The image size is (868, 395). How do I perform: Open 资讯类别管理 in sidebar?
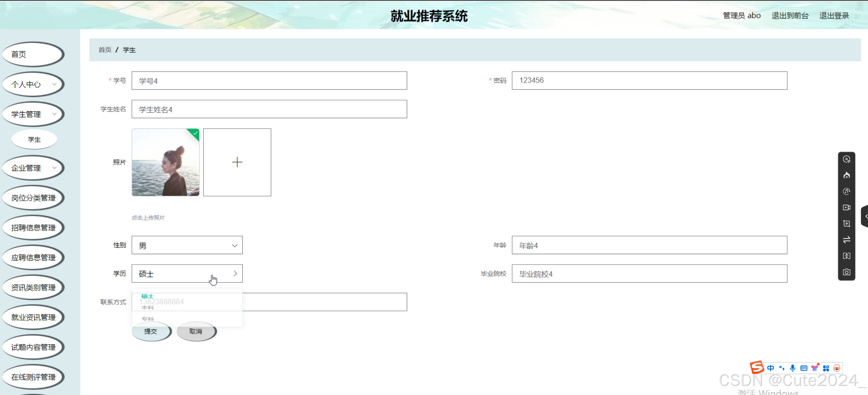(33, 288)
